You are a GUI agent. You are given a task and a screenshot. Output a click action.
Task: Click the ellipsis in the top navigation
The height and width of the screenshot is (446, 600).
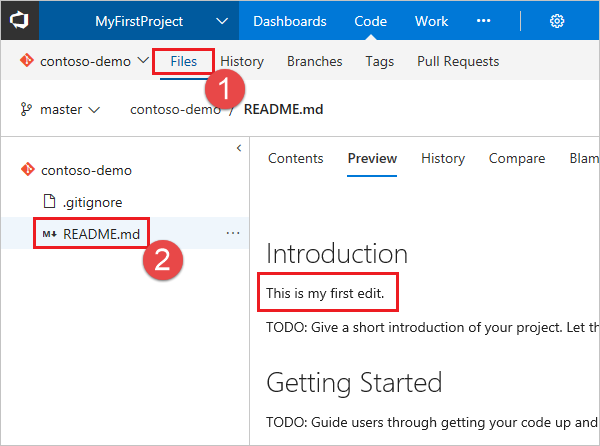pos(484,21)
